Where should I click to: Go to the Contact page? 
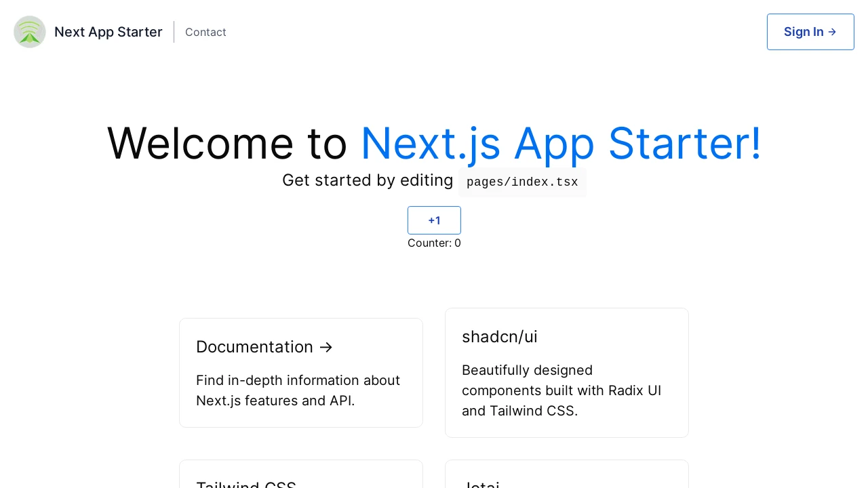[x=205, y=32]
